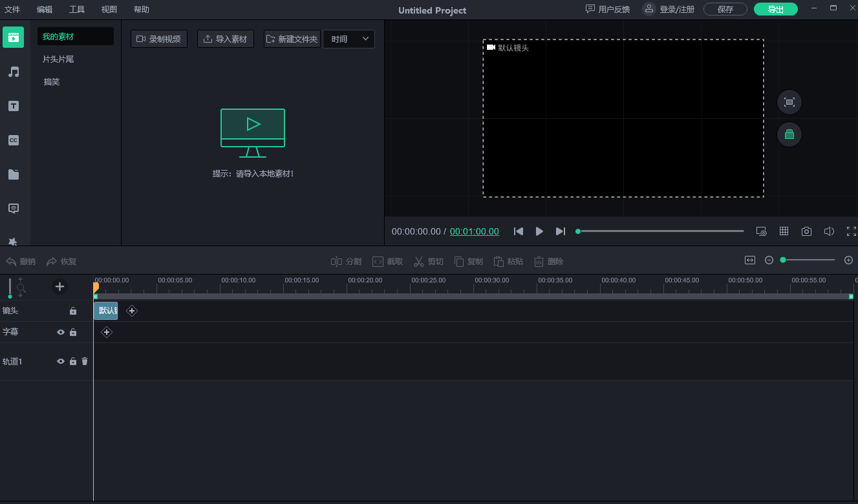This screenshot has height=504, width=858.
Task: Play the preview
Action: tap(539, 231)
